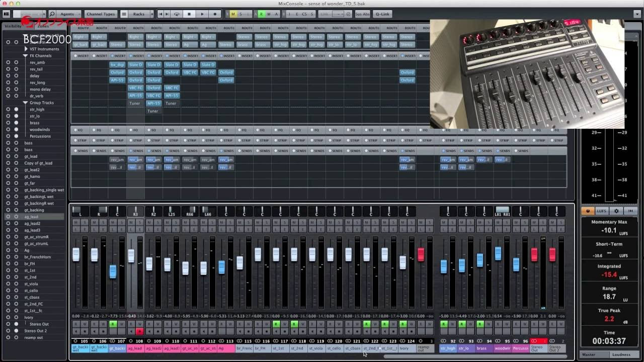Adjust the ag_lead channel volume fader
Viewport: 644px width, 362px height.
pos(131,256)
